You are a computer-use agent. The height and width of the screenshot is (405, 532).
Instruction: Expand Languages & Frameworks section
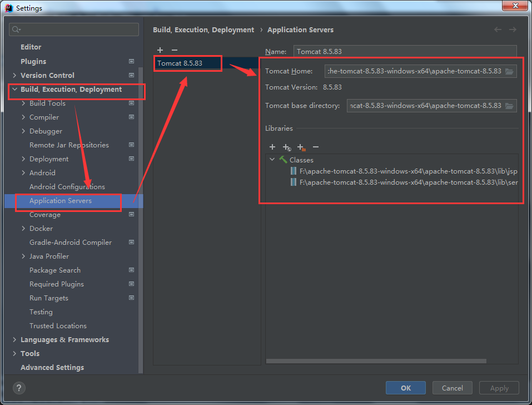pos(14,339)
